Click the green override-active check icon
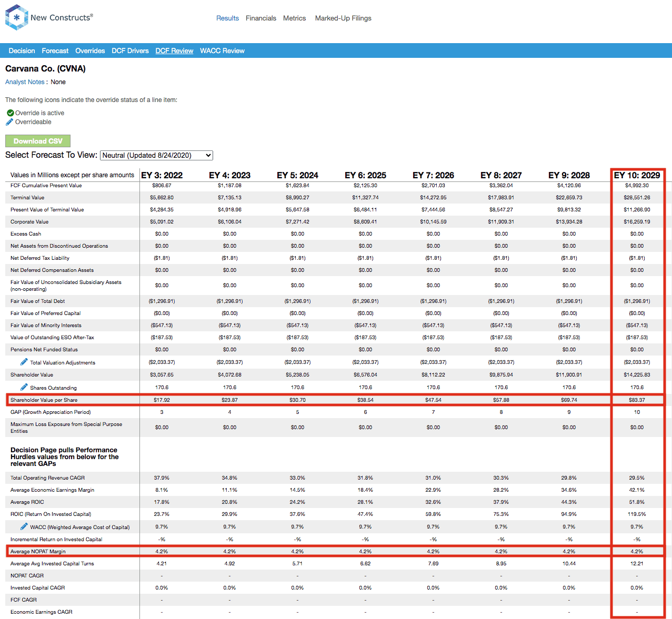This screenshot has height=619, width=672. pos(11,113)
